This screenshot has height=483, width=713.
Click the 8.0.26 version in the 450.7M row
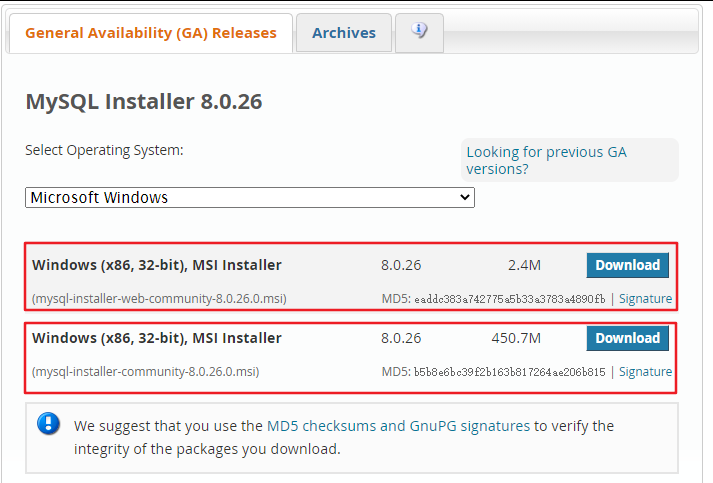click(x=401, y=338)
